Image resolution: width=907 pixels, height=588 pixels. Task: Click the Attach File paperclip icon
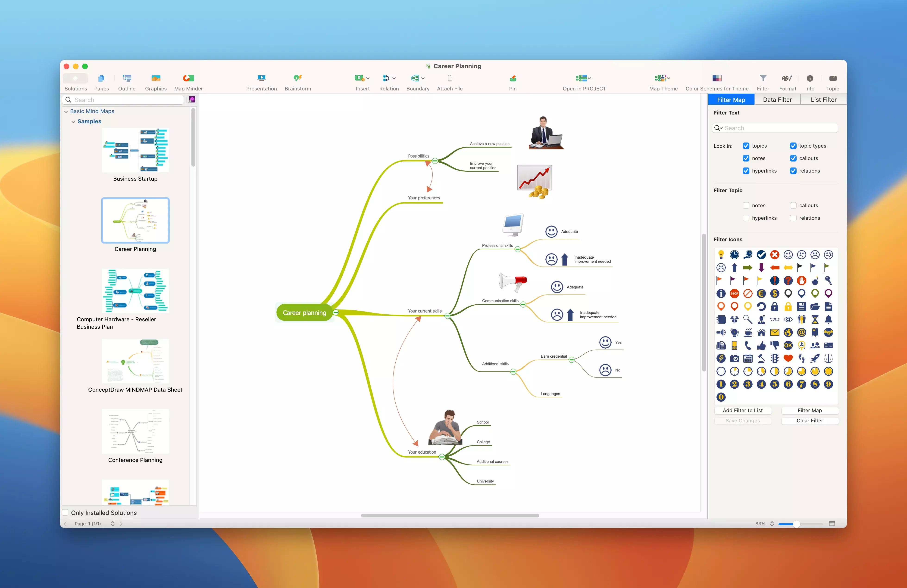point(450,78)
